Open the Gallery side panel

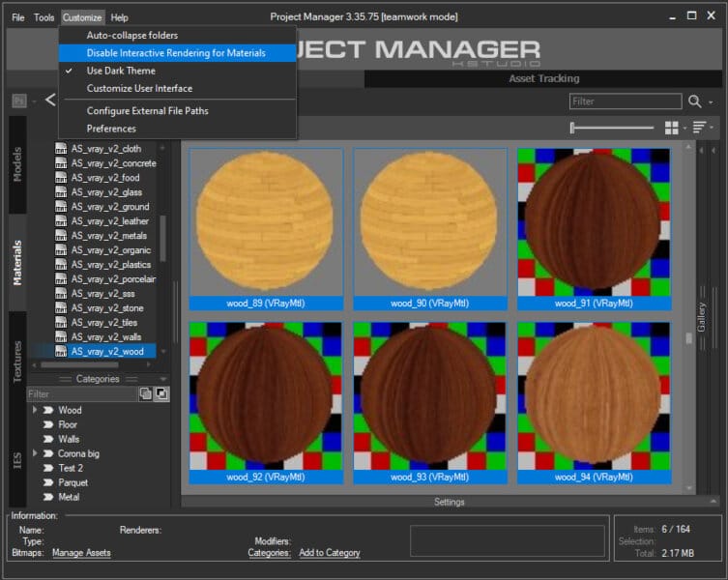tap(701, 317)
